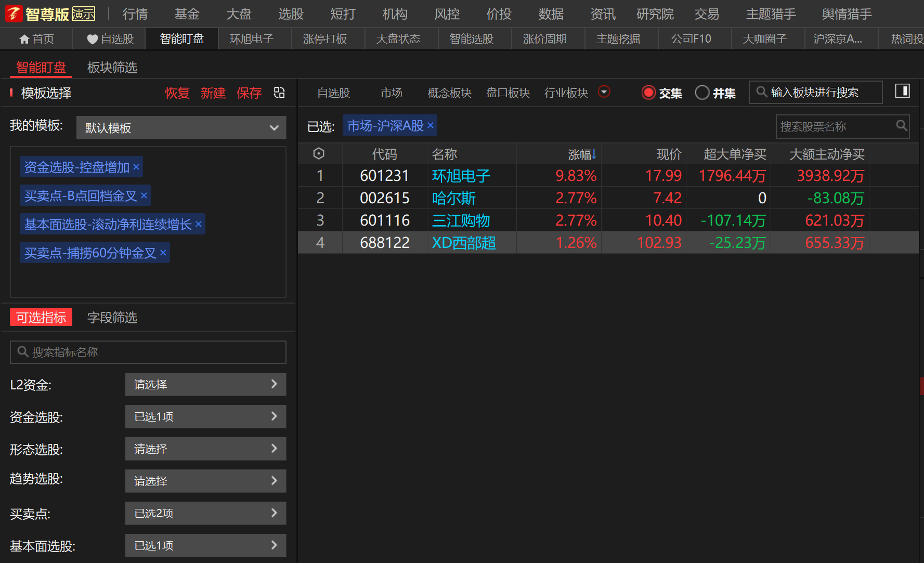Click the 搜索指标名称 search field
Screen dimensions: 924x563
tap(148, 352)
